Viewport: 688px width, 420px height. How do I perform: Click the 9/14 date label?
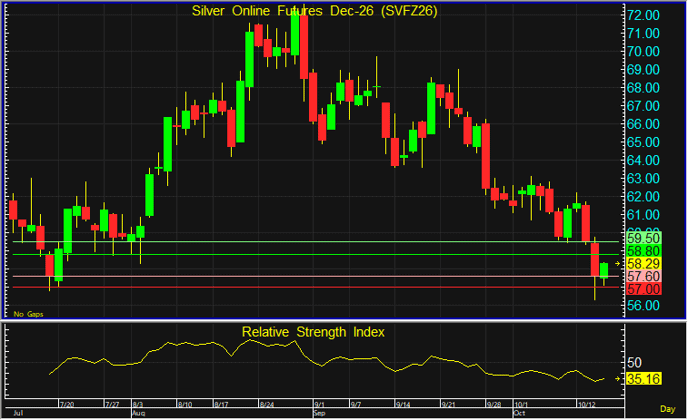403,404
